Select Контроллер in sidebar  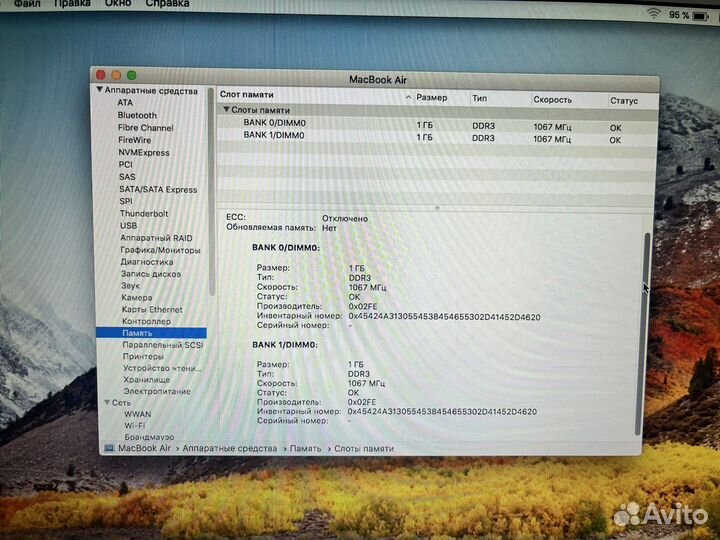coord(146,321)
